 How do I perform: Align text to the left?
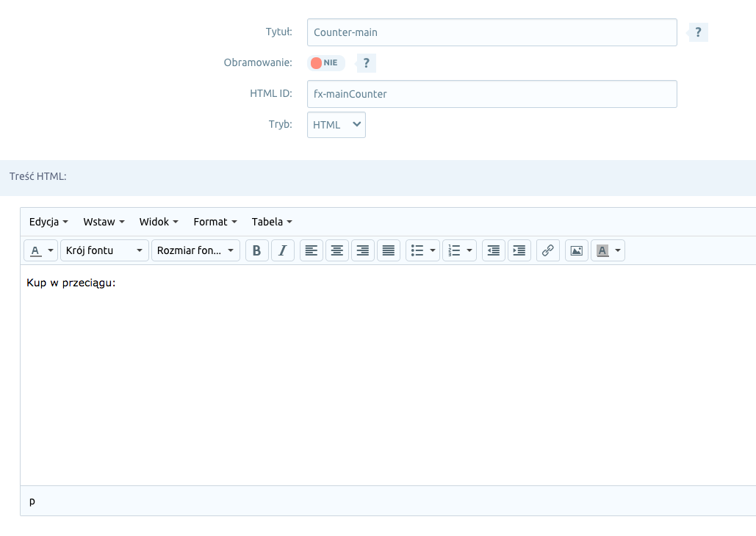312,250
